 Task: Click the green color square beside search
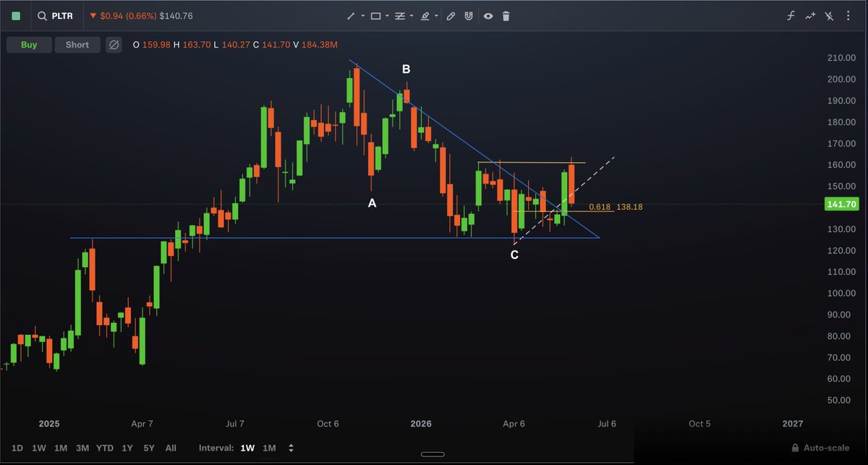[x=17, y=15]
